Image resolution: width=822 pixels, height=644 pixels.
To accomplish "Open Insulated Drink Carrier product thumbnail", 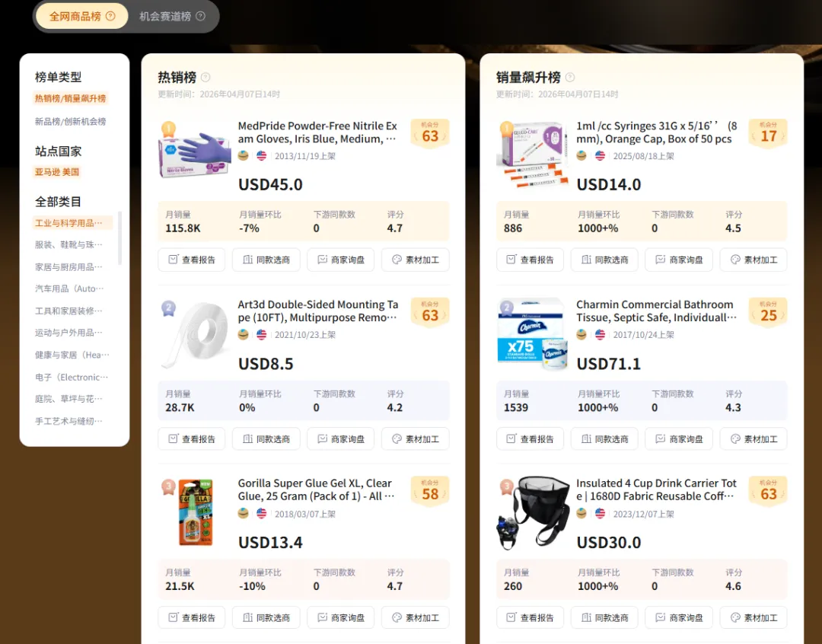I will tap(533, 513).
